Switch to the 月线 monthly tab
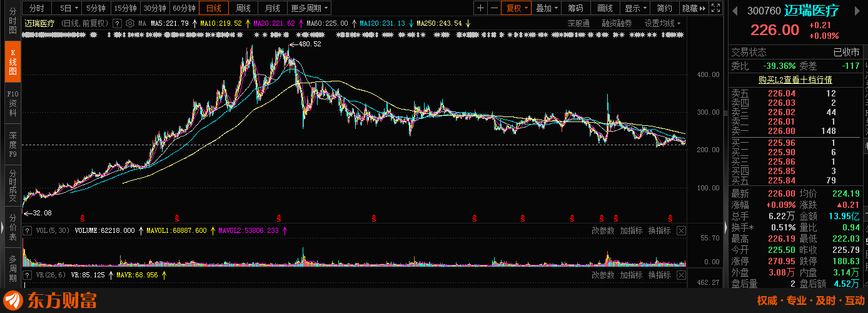The height and width of the screenshot is (313, 868). [272, 8]
